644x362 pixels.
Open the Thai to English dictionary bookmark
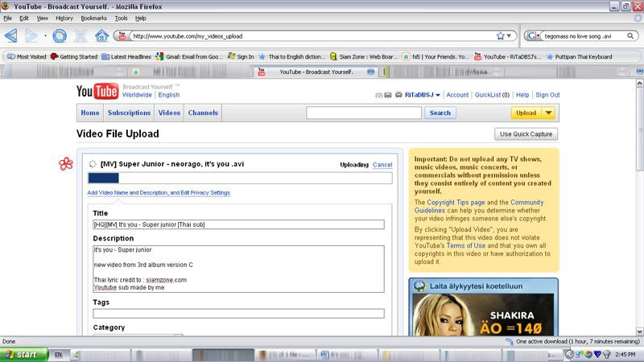click(292, 56)
